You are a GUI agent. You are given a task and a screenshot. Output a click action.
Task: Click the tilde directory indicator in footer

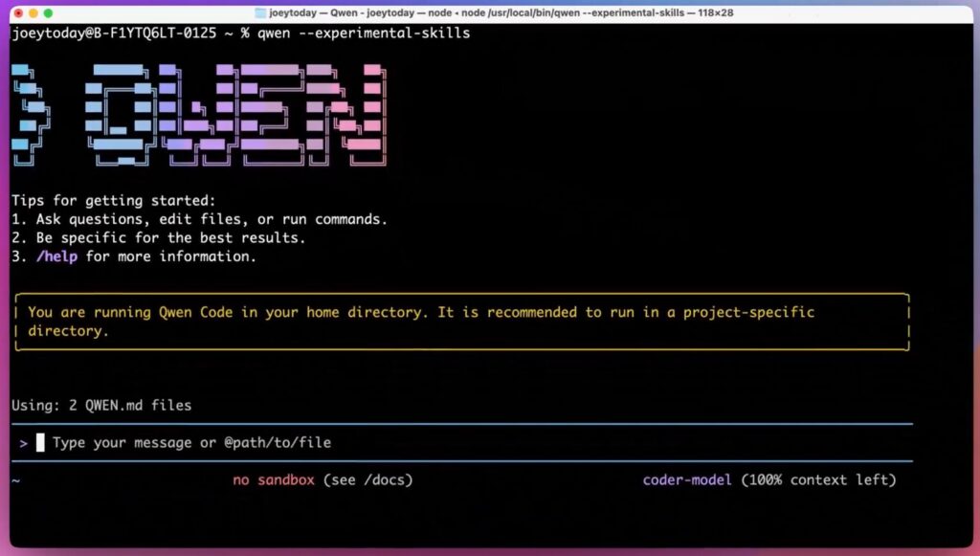tap(15, 480)
